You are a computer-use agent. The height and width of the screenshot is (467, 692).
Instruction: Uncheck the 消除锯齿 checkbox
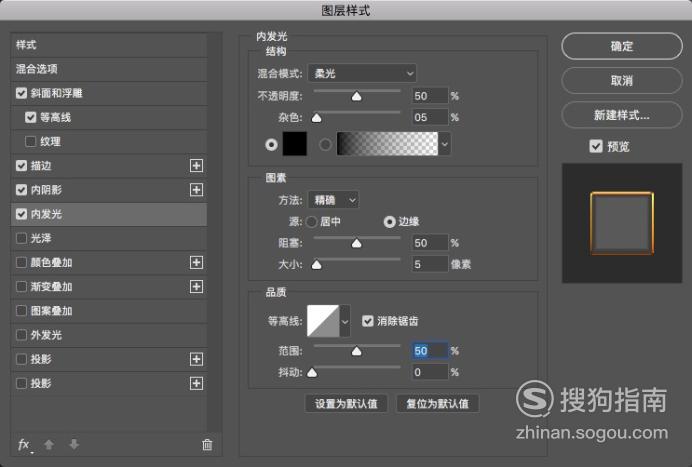tap(368, 321)
